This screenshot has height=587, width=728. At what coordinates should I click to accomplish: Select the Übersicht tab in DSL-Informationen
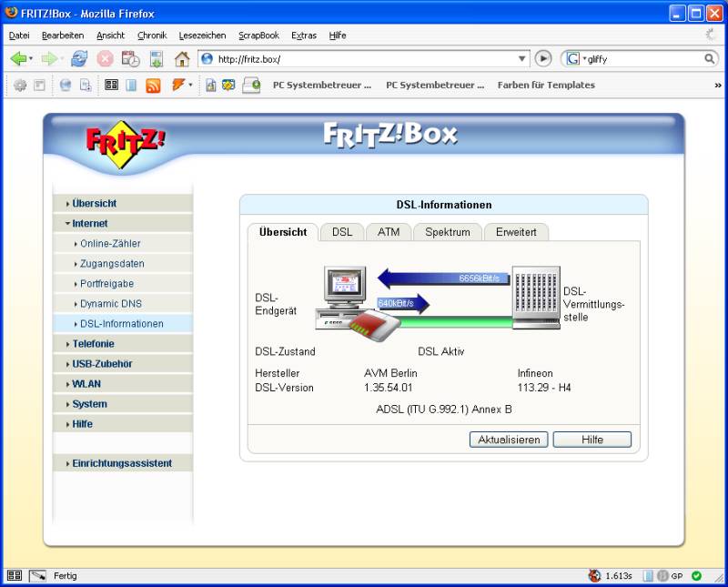[283, 232]
